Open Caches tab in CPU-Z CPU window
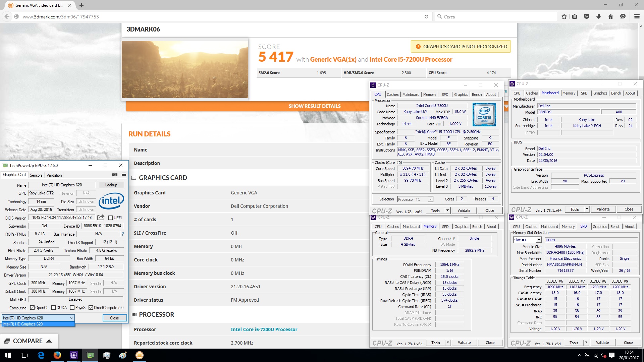644x362 pixels. (x=393, y=95)
